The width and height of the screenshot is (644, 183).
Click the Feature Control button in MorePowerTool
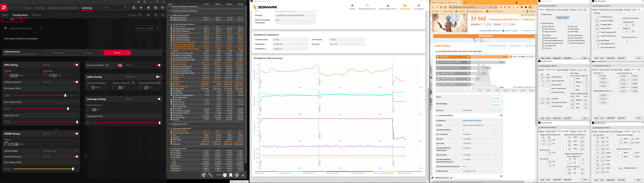coord(562,18)
